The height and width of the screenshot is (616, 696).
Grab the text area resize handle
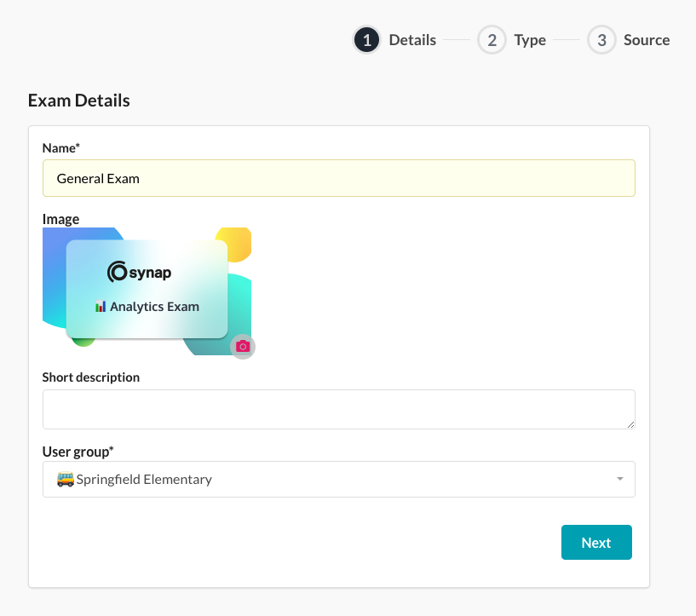630,424
